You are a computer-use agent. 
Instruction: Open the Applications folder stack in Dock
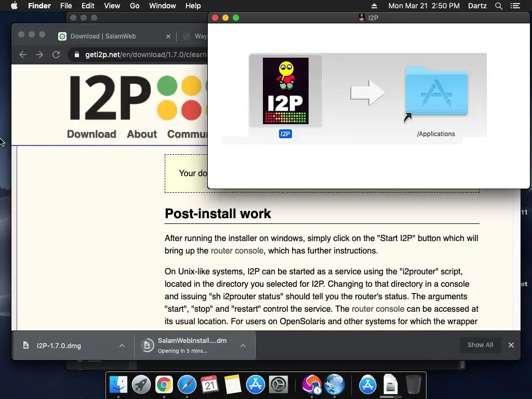pyautogui.click(x=367, y=385)
